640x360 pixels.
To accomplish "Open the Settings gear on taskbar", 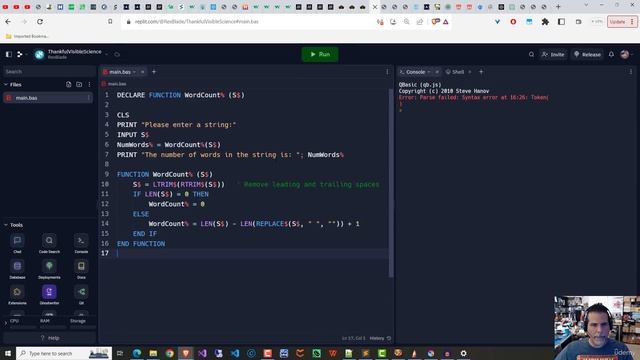I will pyautogui.click(x=463, y=353).
